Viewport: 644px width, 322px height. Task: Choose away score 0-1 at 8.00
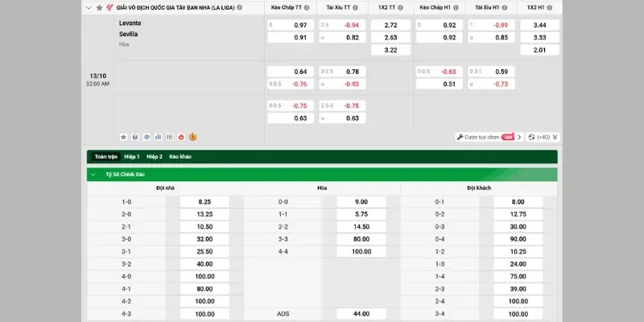coord(518,202)
